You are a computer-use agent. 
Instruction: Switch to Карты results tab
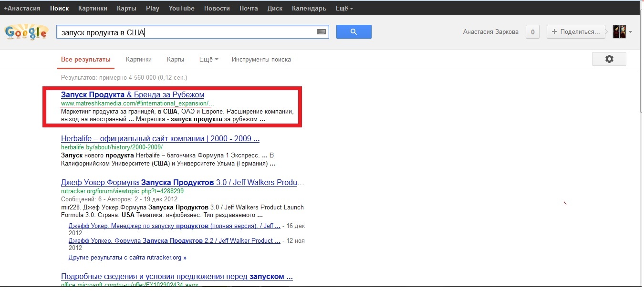click(x=176, y=60)
